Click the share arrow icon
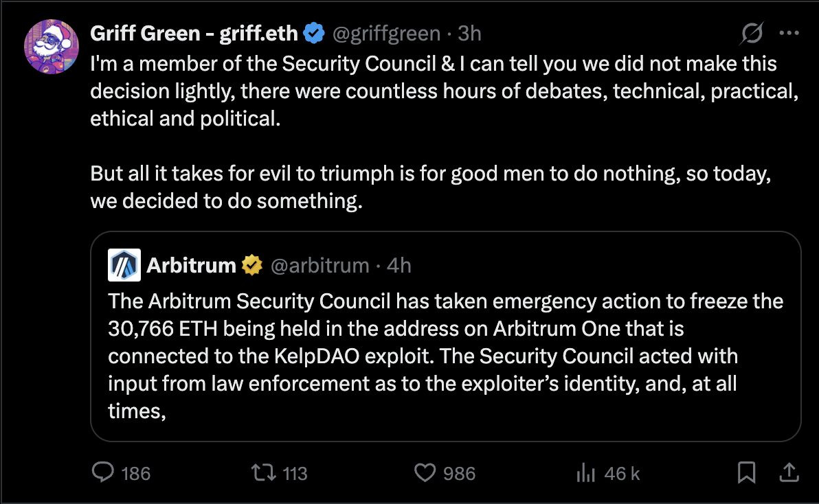Viewport: 819px width, 504px height. [x=789, y=472]
